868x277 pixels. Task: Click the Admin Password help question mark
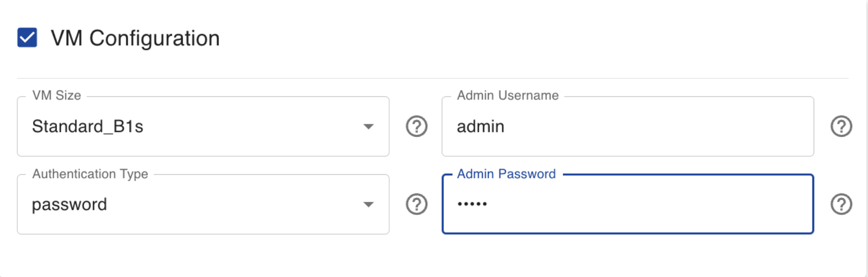point(841,204)
